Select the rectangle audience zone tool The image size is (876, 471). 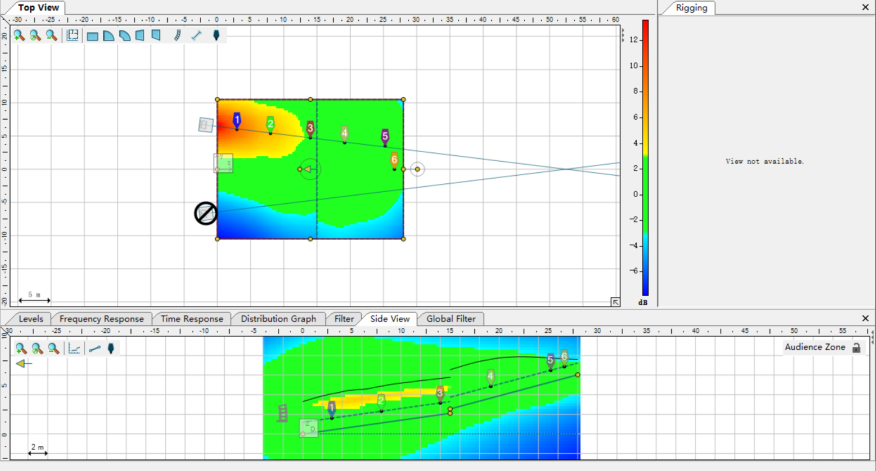(93, 36)
